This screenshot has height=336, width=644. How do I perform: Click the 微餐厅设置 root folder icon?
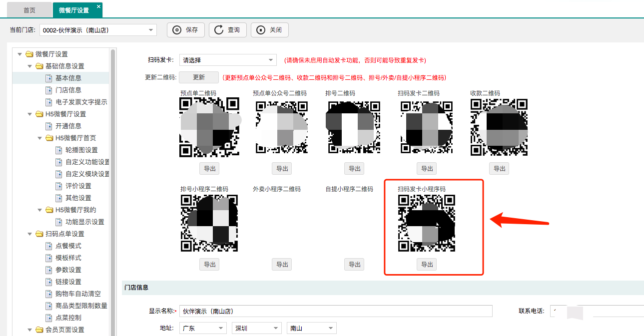[29, 54]
